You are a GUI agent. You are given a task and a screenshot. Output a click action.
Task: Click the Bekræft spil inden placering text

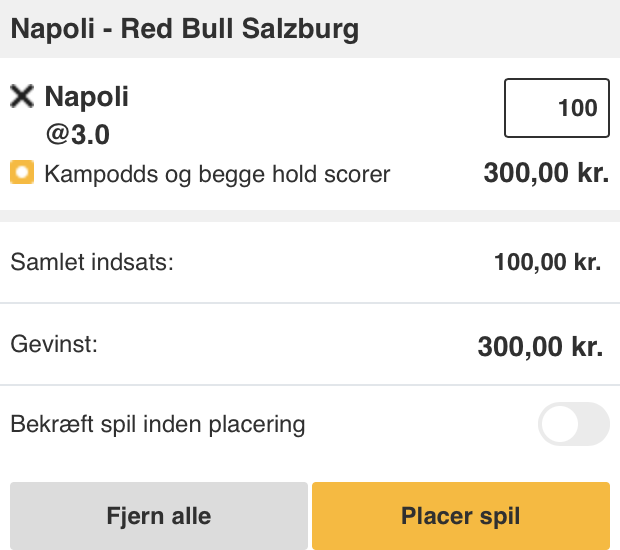(x=158, y=425)
